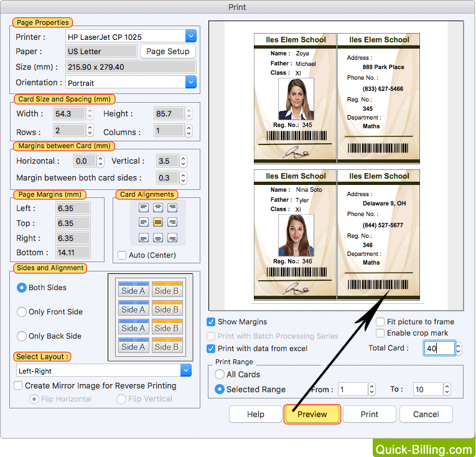
Task: Open the Select Layout dropdown
Action: (186, 370)
